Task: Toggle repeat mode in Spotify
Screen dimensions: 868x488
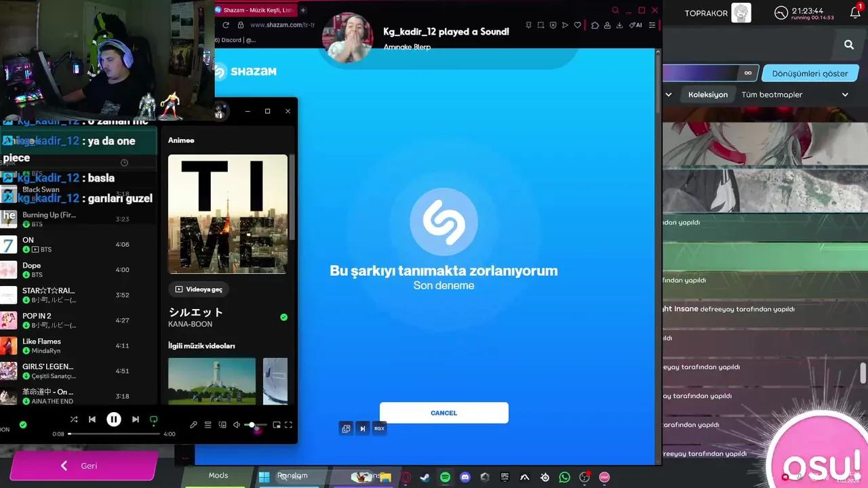Action: tap(153, 420)
